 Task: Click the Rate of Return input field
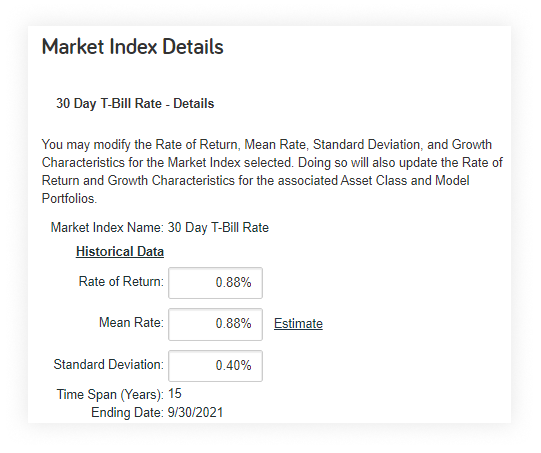215,283
